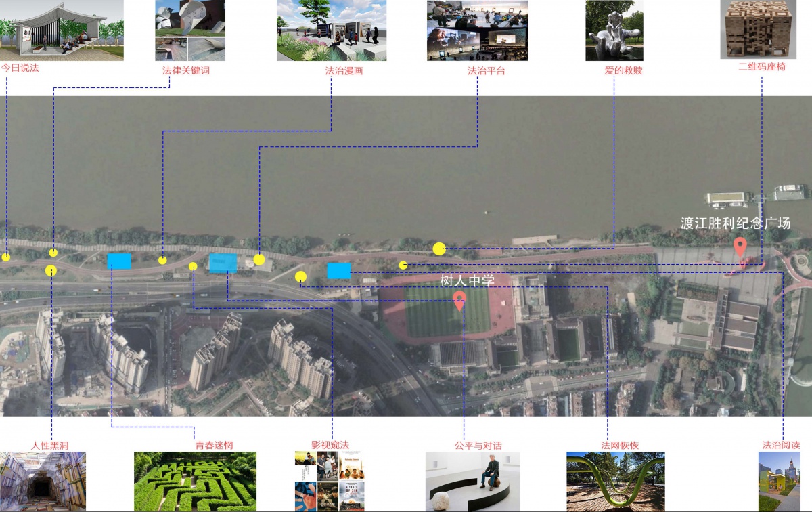Open the 人性黑洞 book tunnel thumbnail
Screen dimensions: 812x512
(43, 482)
